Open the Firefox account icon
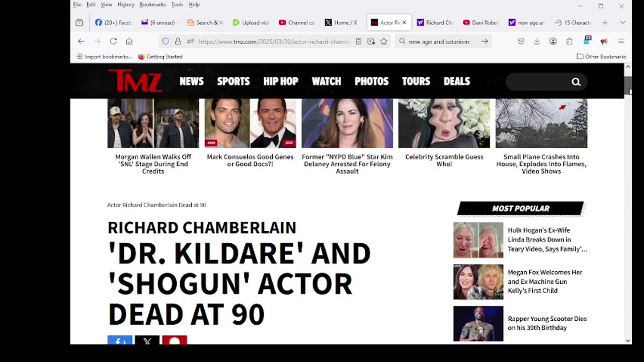This screenshot has width=644, height=362. pyautogui.click(x=553, y=41)
